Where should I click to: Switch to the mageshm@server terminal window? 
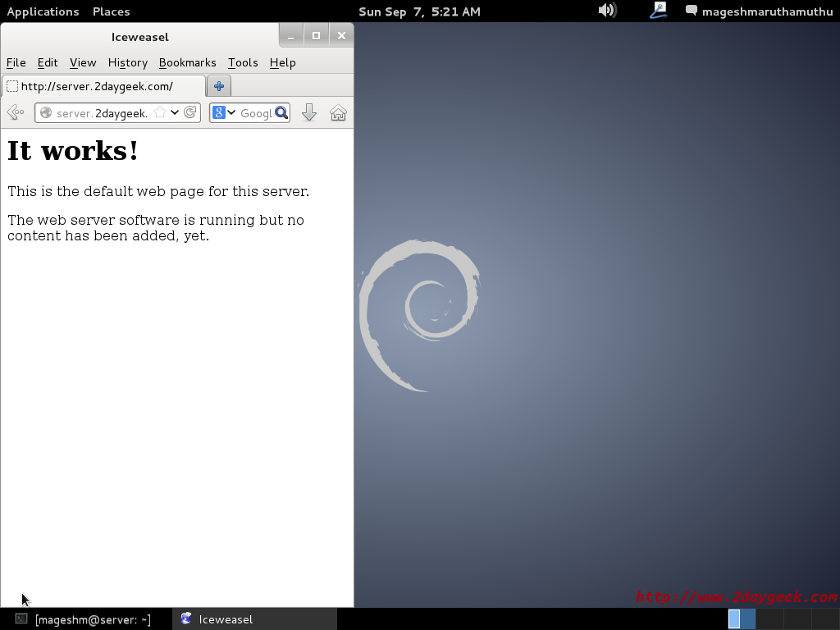tap(86, 619)
